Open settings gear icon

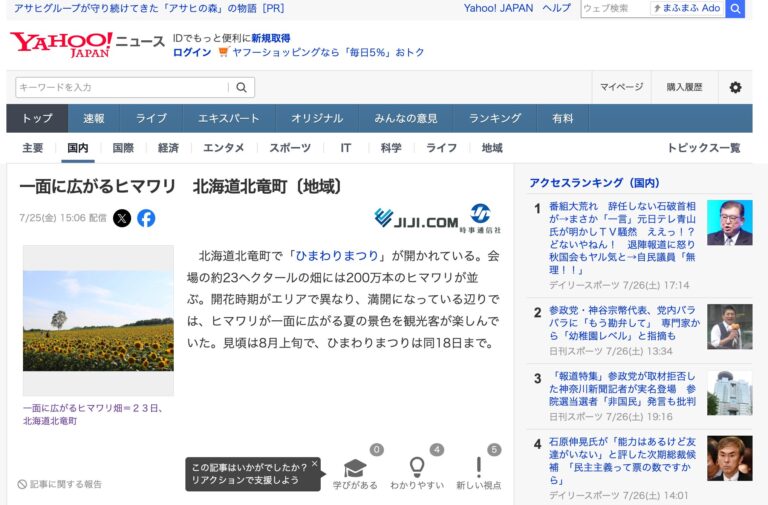(x=735, y=87)
